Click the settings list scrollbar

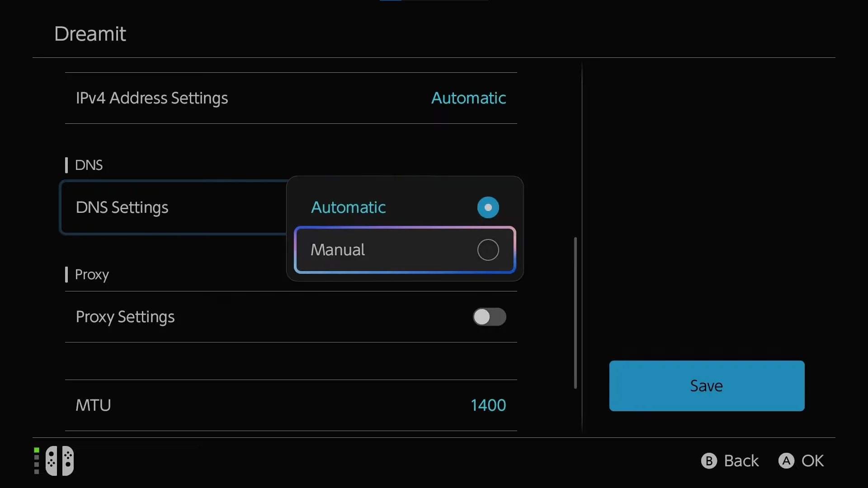coord(575,313)
